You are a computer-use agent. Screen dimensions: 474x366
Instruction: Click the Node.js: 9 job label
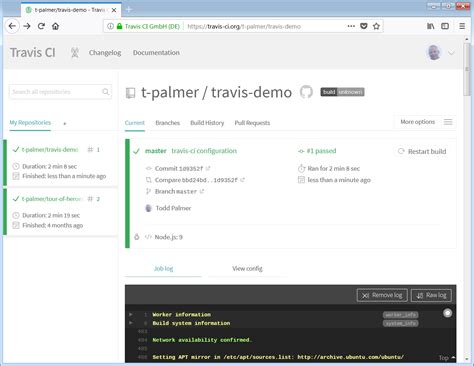point(169,237)
